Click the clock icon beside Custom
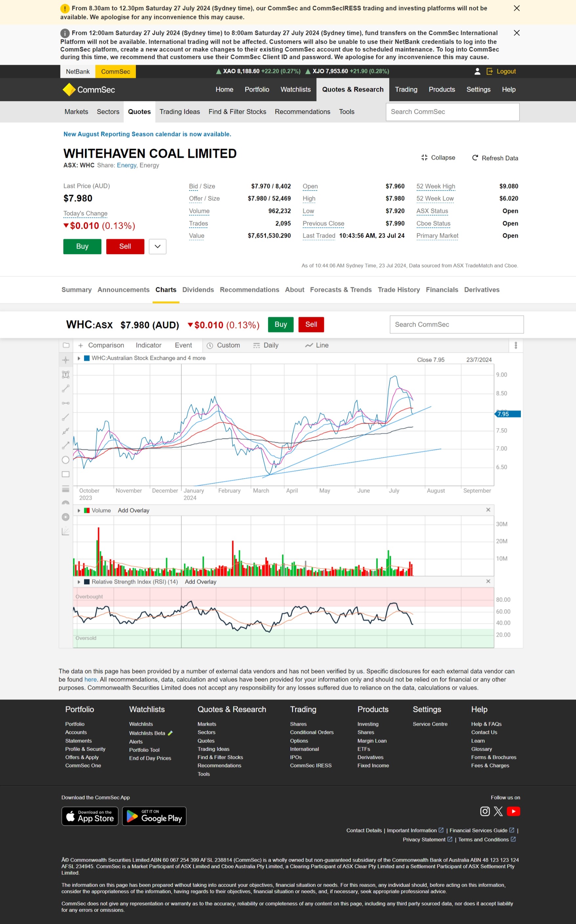Screen dimensions: 576x924 [x=209, y=345]
